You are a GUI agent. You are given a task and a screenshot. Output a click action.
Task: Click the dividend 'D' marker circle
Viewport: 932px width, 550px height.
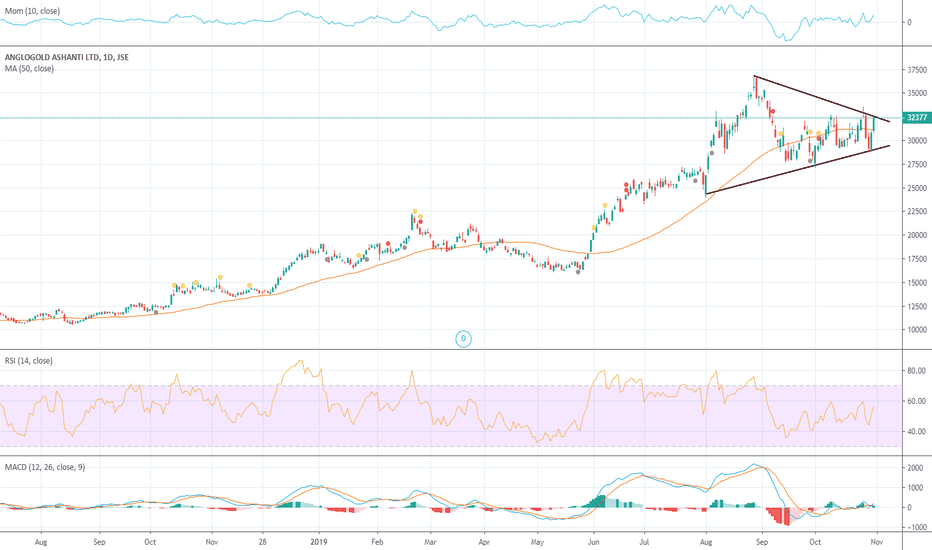463,339
